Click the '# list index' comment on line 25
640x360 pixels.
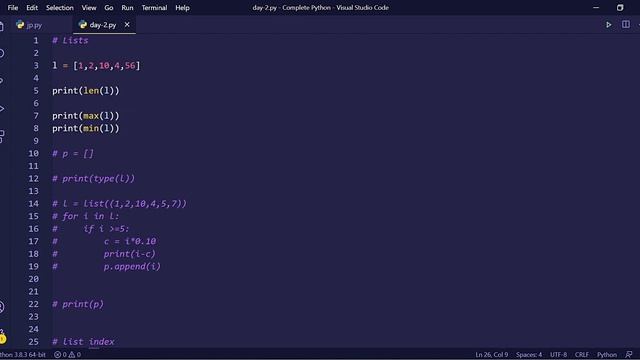[83, 342]
